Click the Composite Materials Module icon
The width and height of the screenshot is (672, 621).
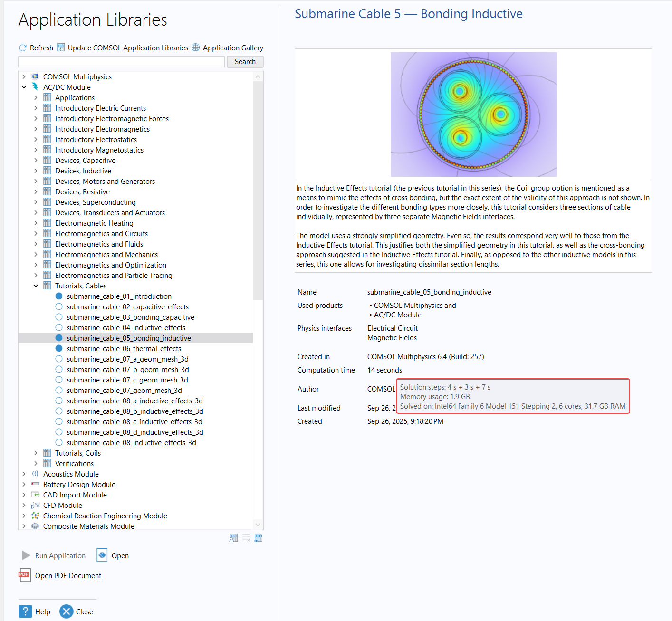click(35, 526)
